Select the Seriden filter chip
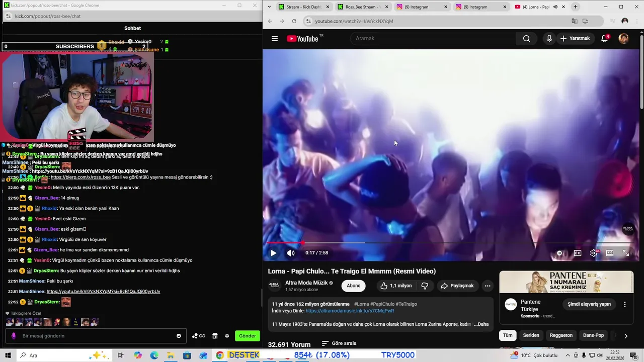This screenshot has height=362, width=644. coord(531,335)
